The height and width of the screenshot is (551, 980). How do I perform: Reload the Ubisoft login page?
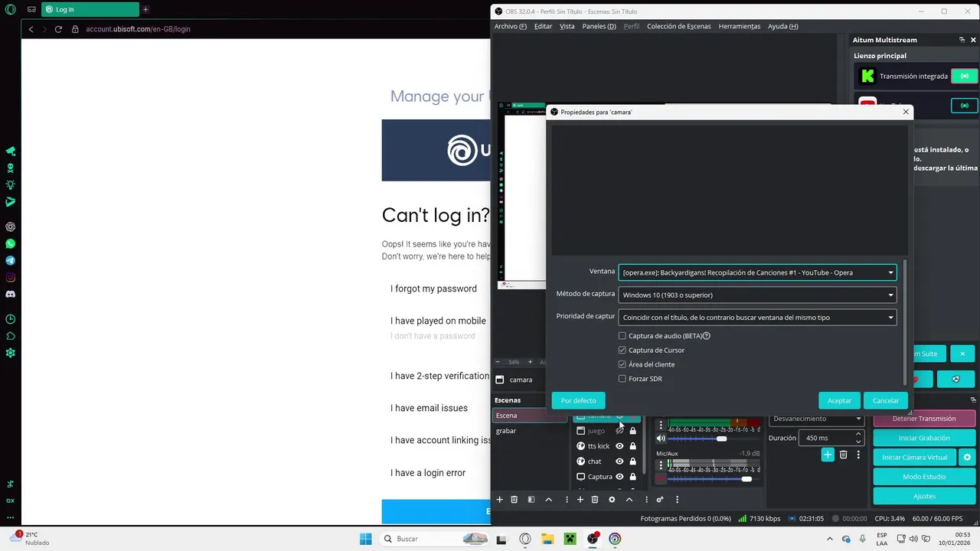pyautogui.click(x=58, y=29)
